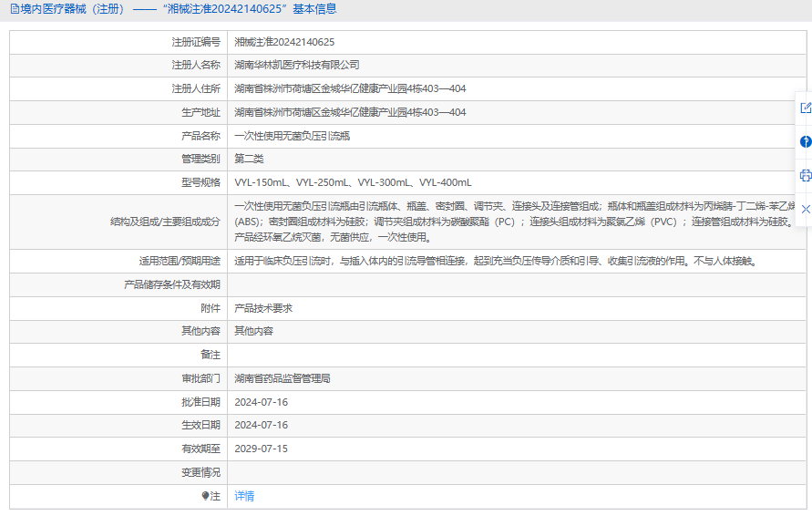Click the 结构及组成/主要组成成分 row label

point(165,222)
